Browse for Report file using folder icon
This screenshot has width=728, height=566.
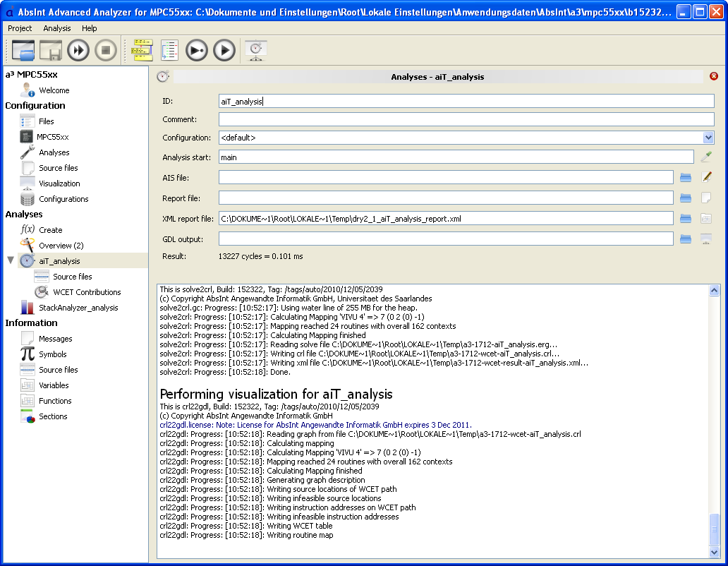click(x=685, y=198)
